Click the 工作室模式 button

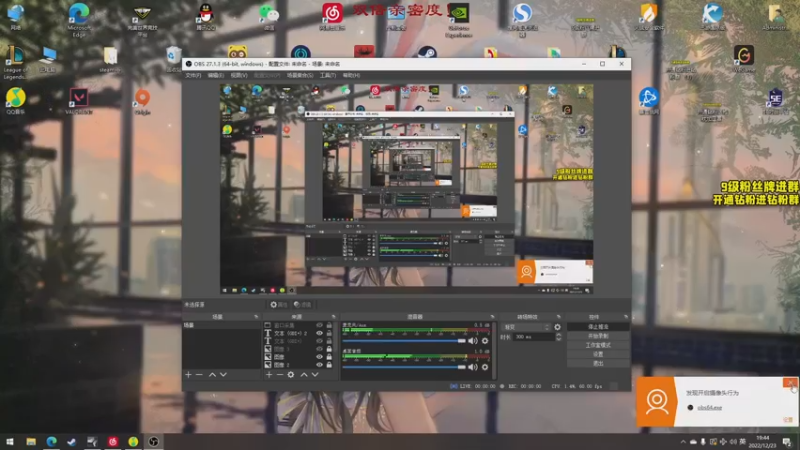pyautogui.click(x=598, y=345)
